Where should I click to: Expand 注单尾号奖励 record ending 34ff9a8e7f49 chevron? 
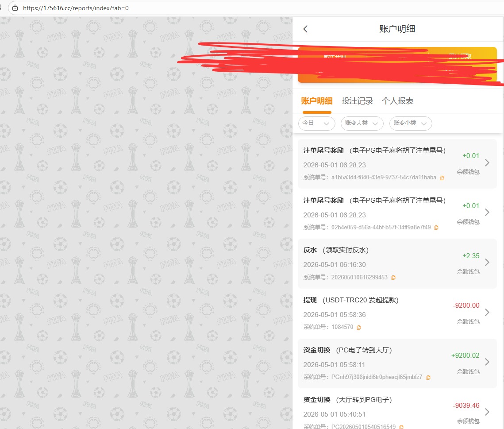pyautogui.click(x=487, y=212)
